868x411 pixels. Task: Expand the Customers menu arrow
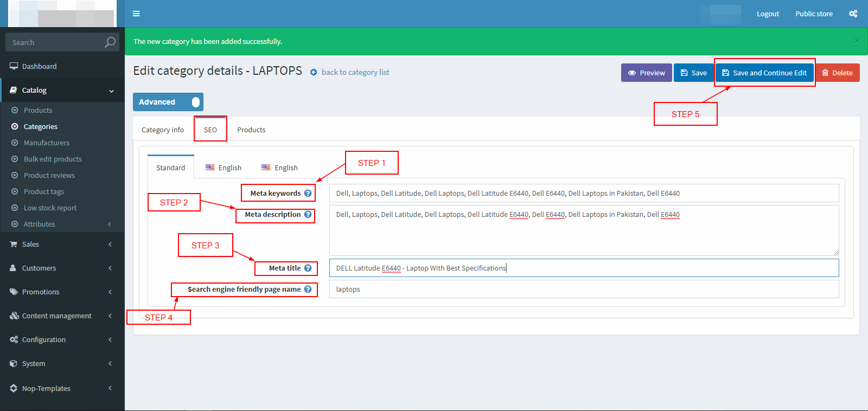coord(110,268)
